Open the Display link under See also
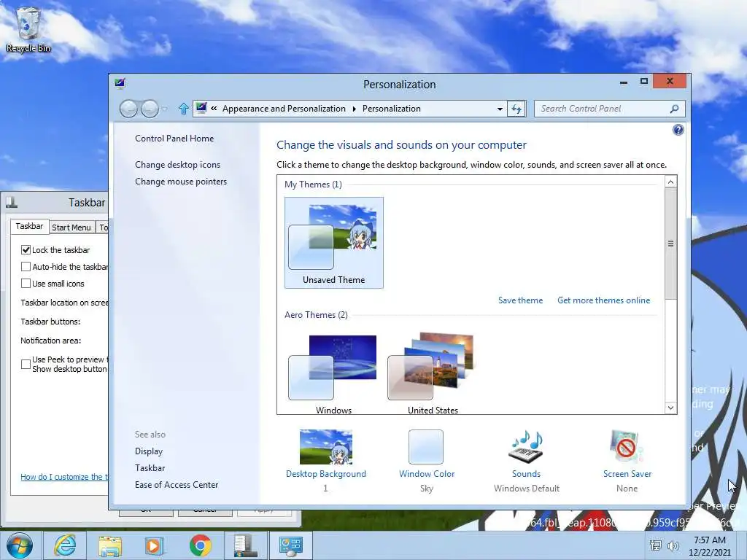The height and width of the screenshot is (560, 747). click(149, 451)
